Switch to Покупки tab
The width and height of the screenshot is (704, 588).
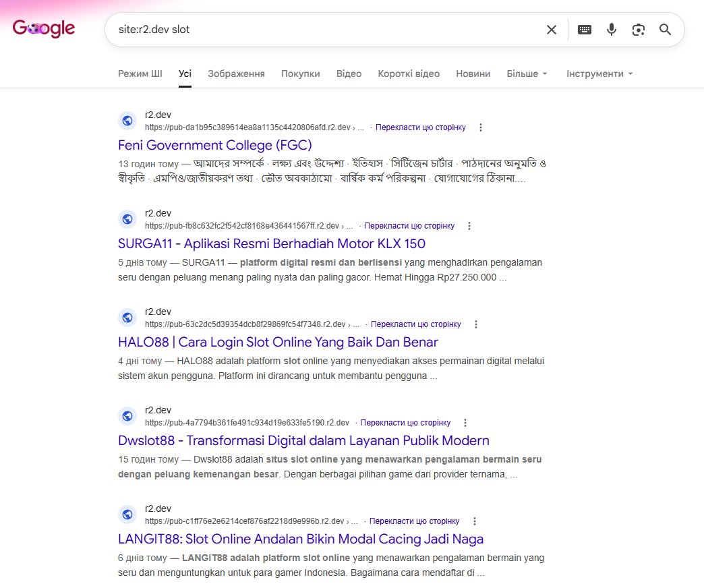click(300, 73)
